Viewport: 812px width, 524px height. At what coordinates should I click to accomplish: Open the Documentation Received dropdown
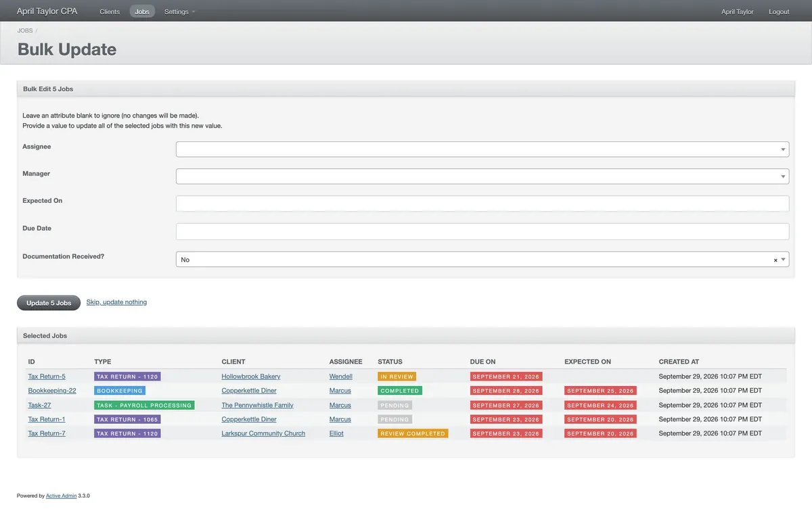click(x=482, y=259)
